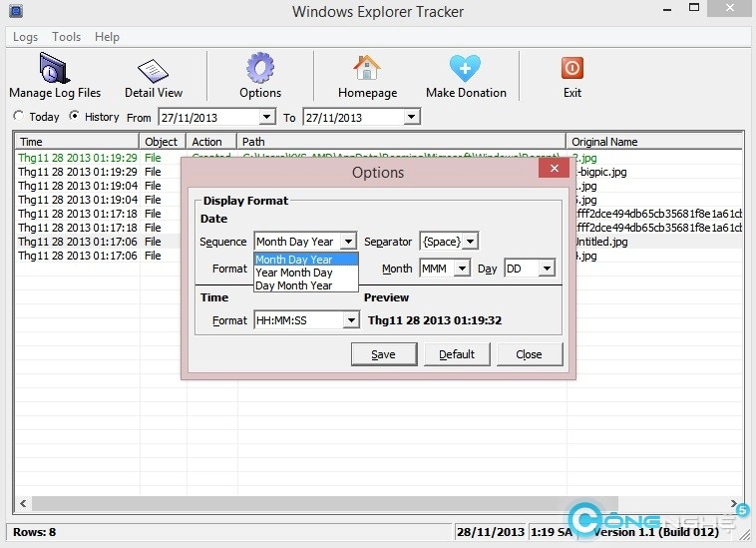756x548 pixels.
Task: Minimize the Windows Explorer Tracker window
Action: [667, 9]
